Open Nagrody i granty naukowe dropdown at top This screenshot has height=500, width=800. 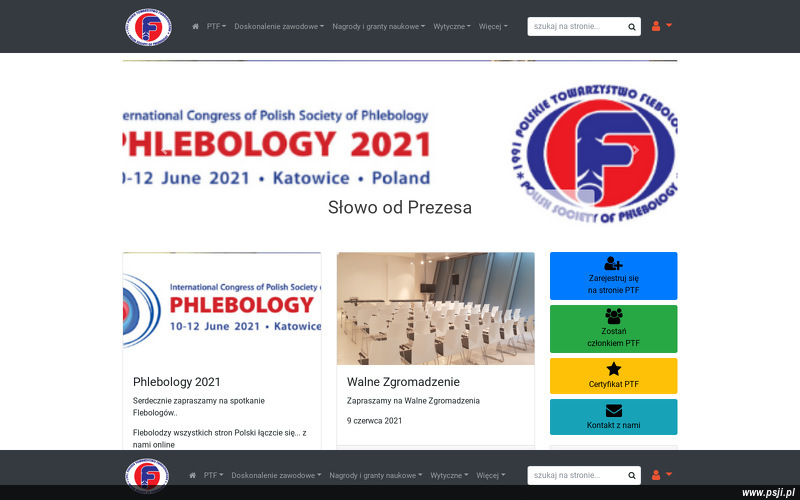379,27
